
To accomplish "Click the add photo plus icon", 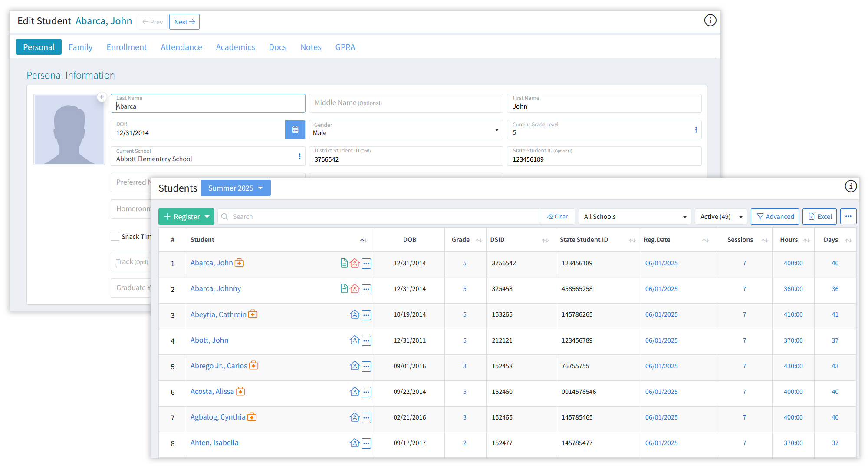I will coord(102,97).
